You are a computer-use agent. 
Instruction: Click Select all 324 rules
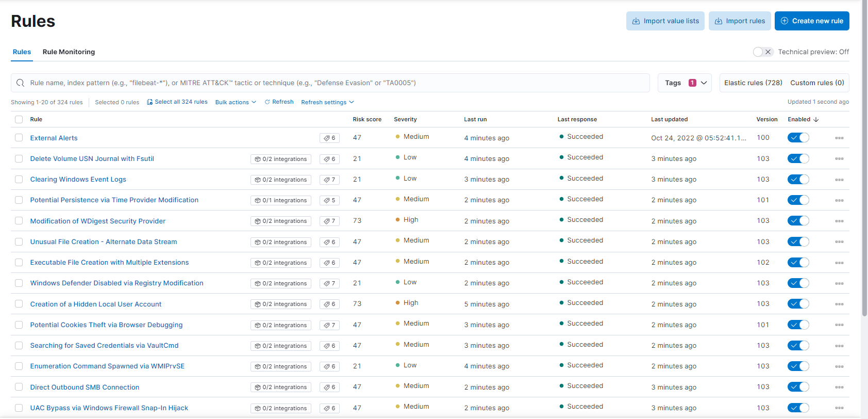177,102
